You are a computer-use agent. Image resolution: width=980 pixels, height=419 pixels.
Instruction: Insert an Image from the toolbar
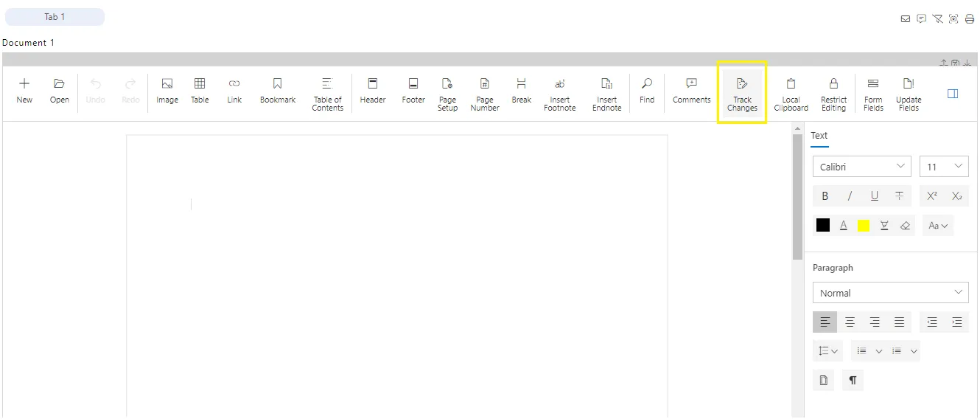coord(167,91)
